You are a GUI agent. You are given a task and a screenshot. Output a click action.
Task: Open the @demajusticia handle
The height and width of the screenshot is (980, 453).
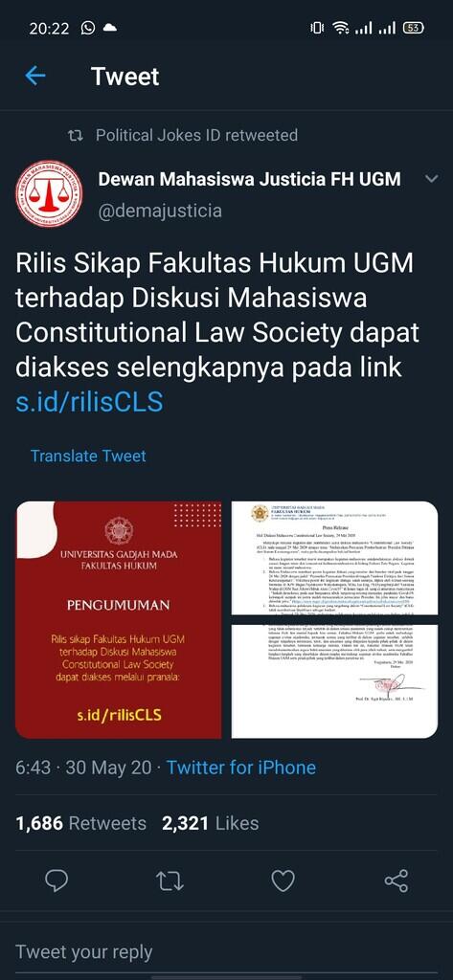coord(160,212)
